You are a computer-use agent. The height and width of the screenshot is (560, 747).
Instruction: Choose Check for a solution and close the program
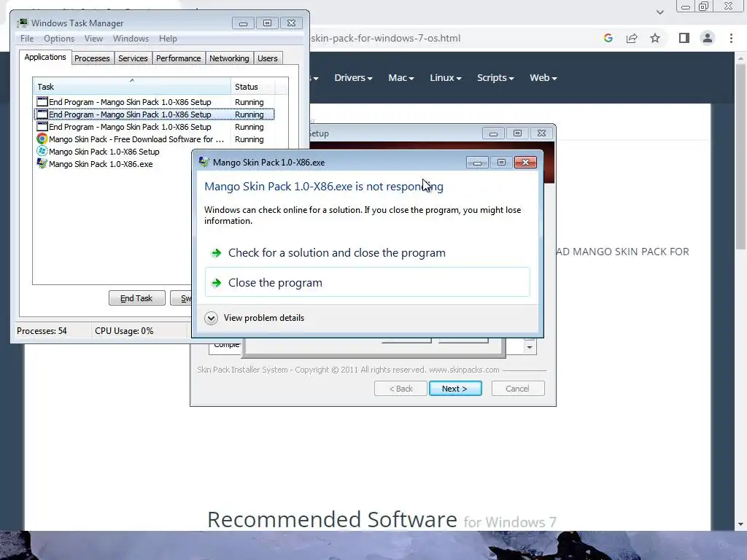(368, 253)
